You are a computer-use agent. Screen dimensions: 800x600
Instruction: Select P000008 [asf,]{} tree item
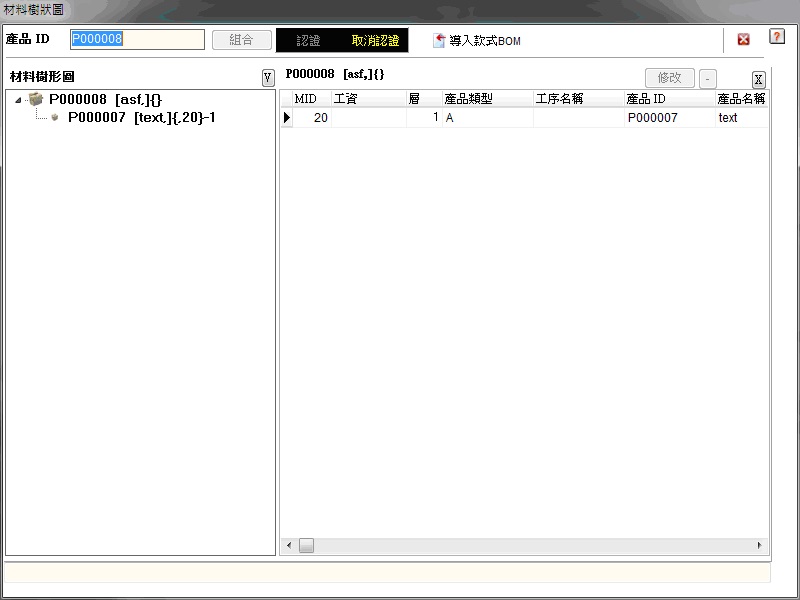coord(106,99)
